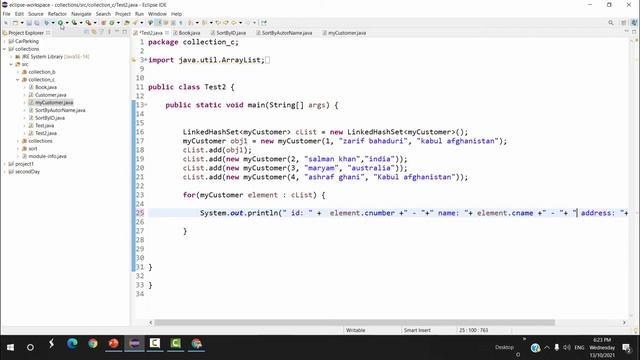Viewport: 640px width, 360px height.
Task: Click the Smart Insert status bar entry
Action: (417, 330)
